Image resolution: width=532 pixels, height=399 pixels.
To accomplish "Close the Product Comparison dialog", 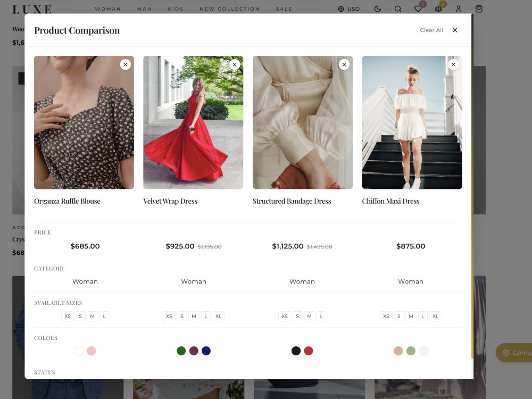I will [455, 30].
